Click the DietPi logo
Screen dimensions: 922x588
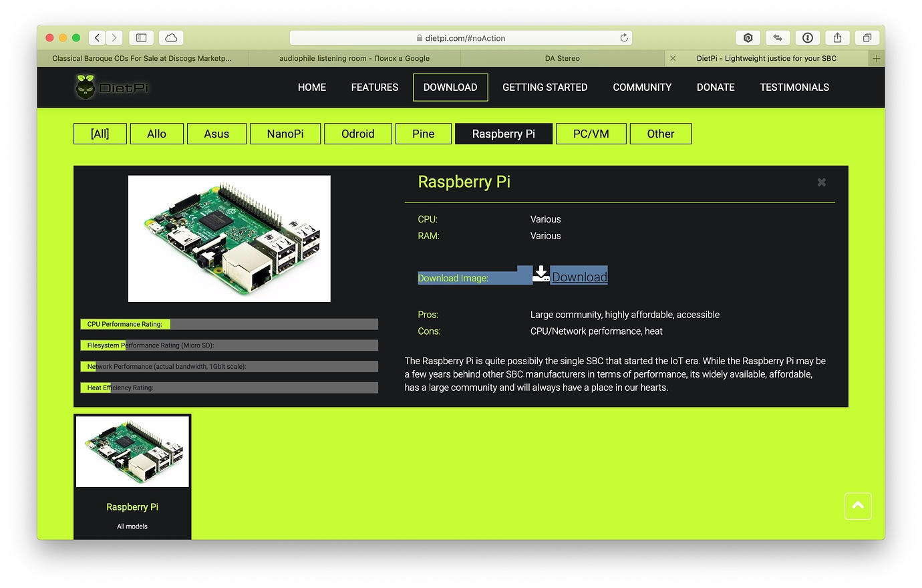pyautogui.click(x=112, y=87)
